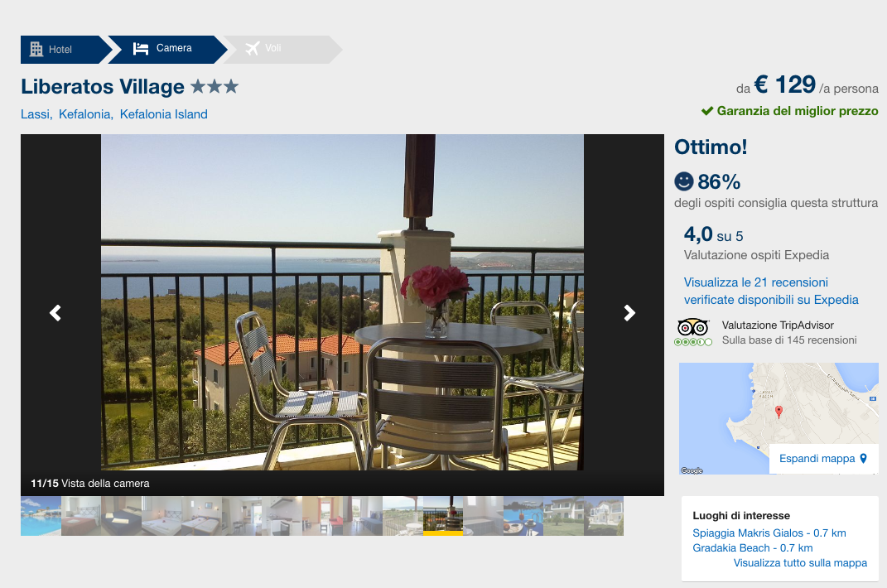The width and height of the screenshot is (887, 588).
Task: Click the bed icon in Camera step
Action: pyautogui.click(x=141, y=49)
